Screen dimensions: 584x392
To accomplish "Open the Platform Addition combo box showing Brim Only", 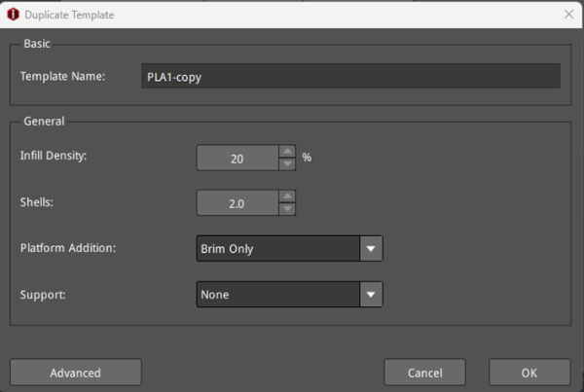I will coord(277,249).
